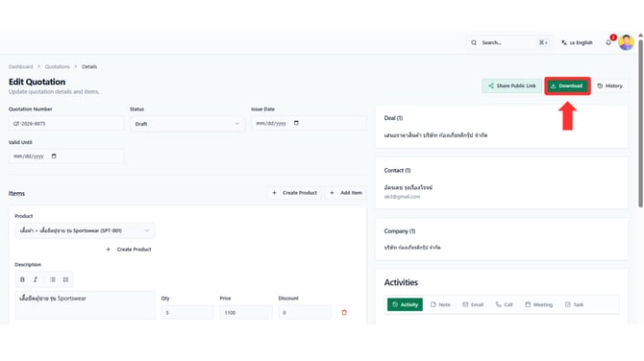Delete the item with red trash icon
644x361 pixels.
click(344, 313)
